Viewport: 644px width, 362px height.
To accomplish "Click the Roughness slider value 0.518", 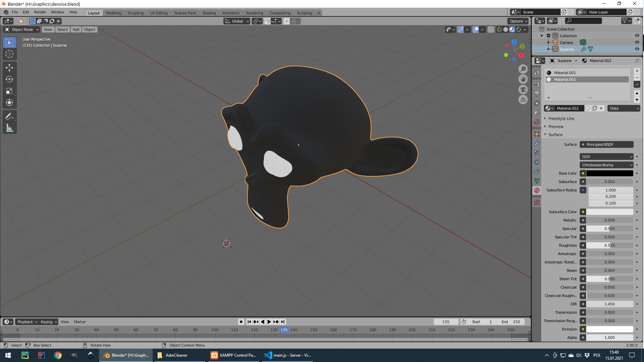I will coord(610,245).
